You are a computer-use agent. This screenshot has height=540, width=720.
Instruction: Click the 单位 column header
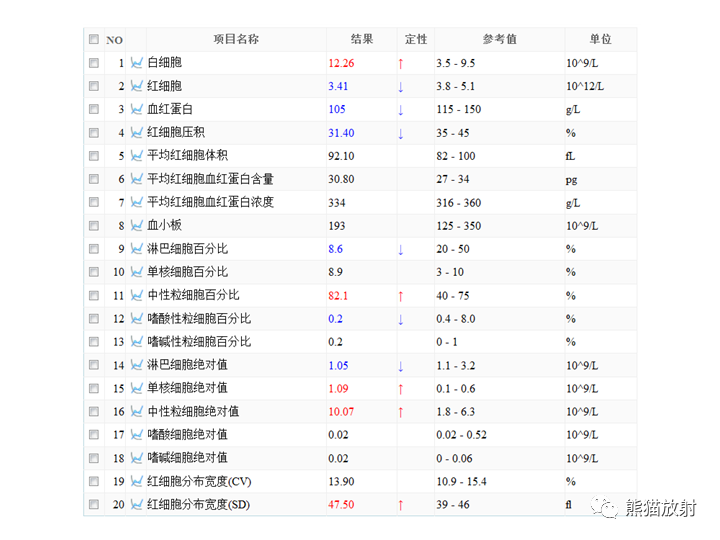pyautogui.click(x=601, y=39)
